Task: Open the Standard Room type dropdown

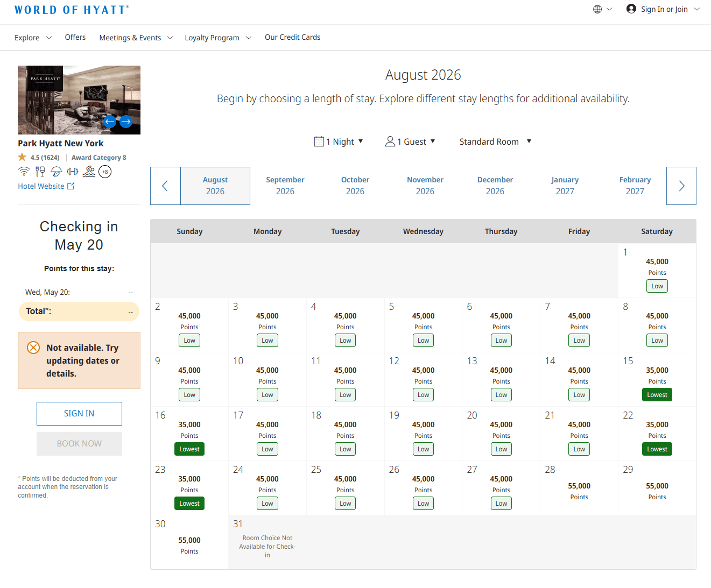Action: [x=495, y=141]
